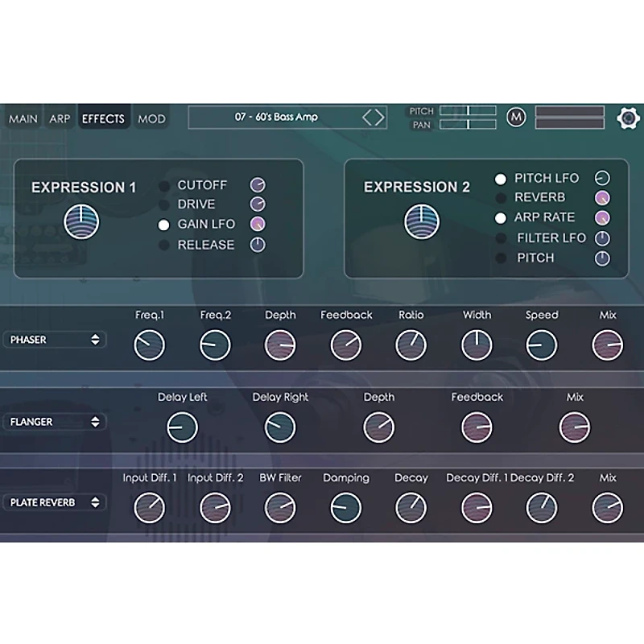Adjust the Plate Reverb Damping knob
644x644 pixels.
point(346,507)
